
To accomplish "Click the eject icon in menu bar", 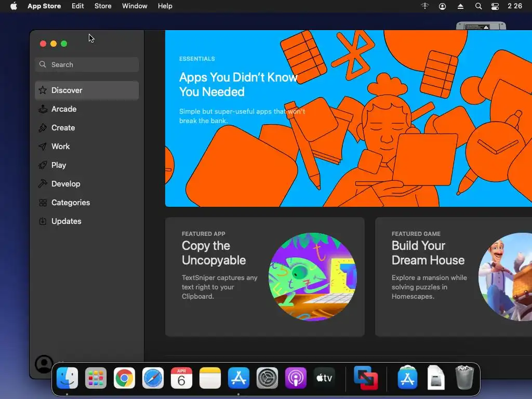I will (460, 6).
